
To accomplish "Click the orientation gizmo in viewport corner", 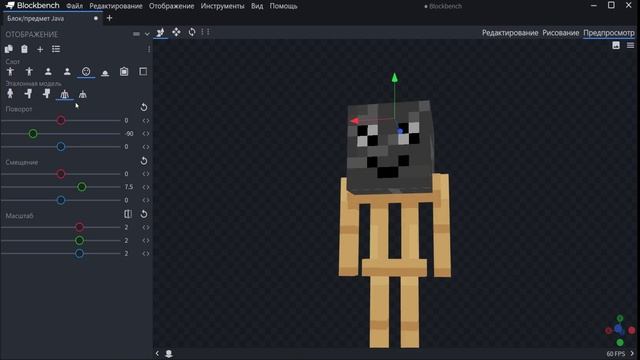I will (620, 330).
